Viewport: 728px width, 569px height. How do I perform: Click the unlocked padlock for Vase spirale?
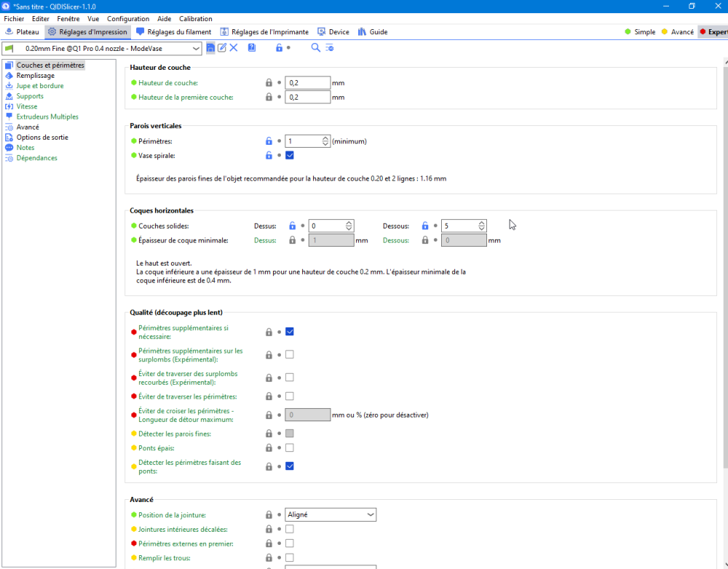pos(269,156)
